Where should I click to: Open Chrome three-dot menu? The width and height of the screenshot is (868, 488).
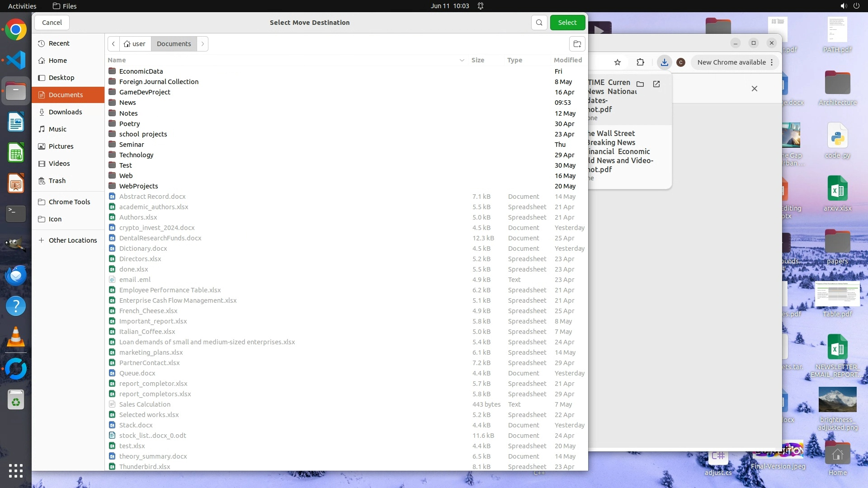pos(772,62)
